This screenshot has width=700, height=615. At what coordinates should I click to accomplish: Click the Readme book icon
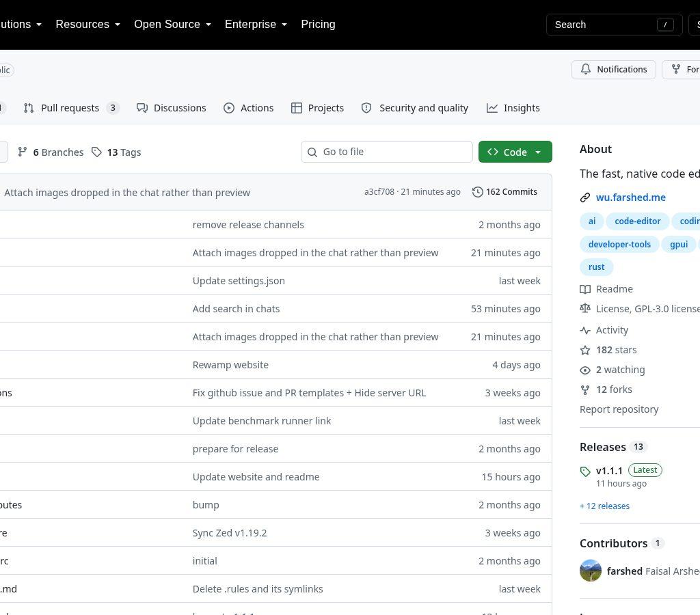click(585, 289)
